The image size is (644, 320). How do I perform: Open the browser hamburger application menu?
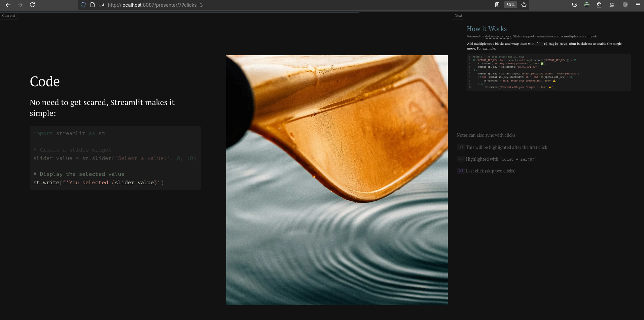(x=638, y=5)
